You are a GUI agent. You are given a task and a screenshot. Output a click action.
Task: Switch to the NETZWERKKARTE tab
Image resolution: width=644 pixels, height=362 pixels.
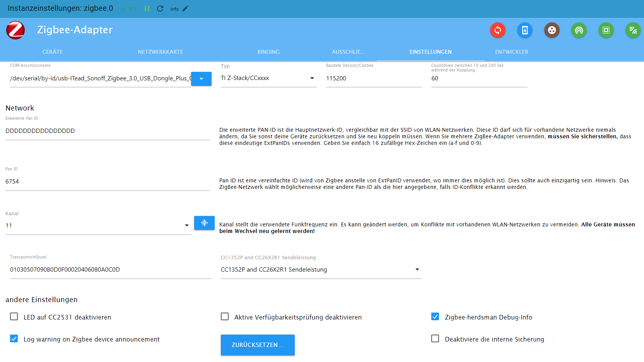(x=161, y=52)
